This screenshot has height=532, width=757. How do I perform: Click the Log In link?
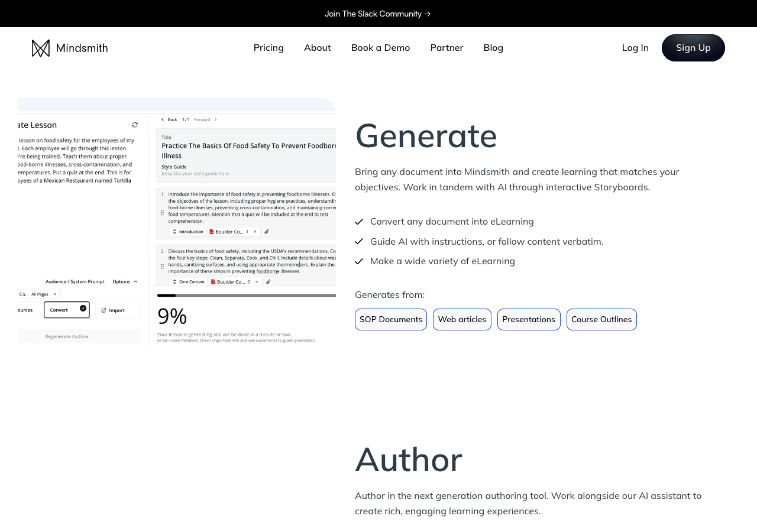[635, 48]
